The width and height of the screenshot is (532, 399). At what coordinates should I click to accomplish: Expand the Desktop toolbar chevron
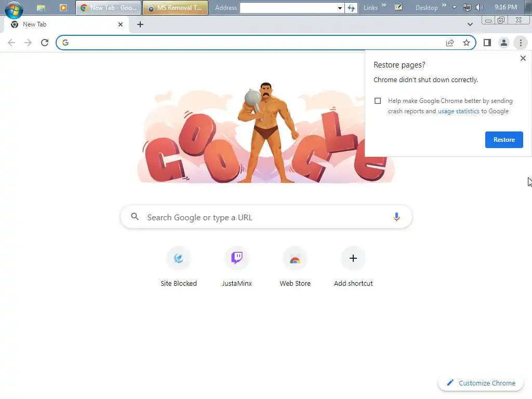(x=444, y=5)
